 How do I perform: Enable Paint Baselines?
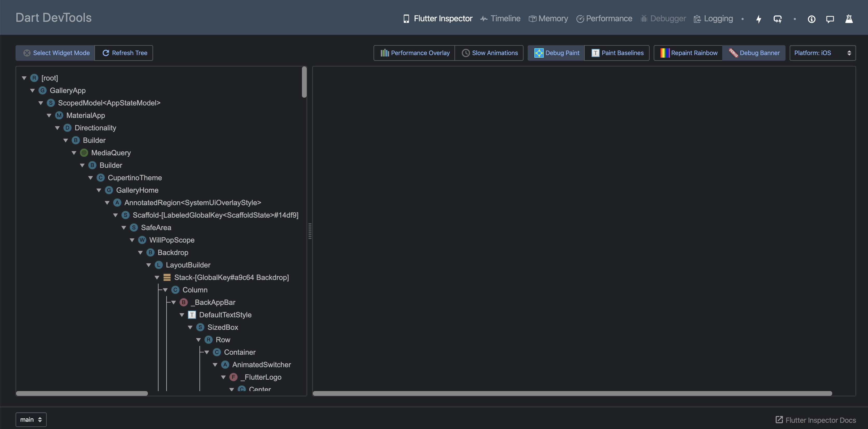[617, 53]
